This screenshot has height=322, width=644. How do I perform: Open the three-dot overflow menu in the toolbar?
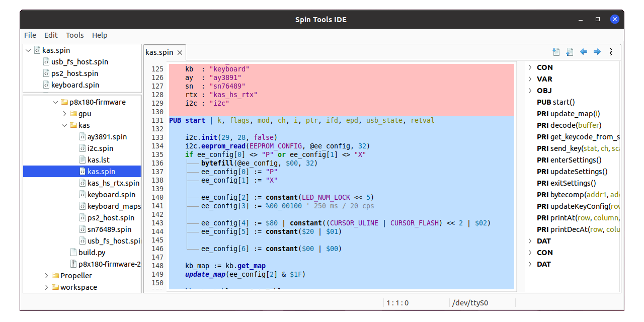pyautogui.click(x=610, y=51)
